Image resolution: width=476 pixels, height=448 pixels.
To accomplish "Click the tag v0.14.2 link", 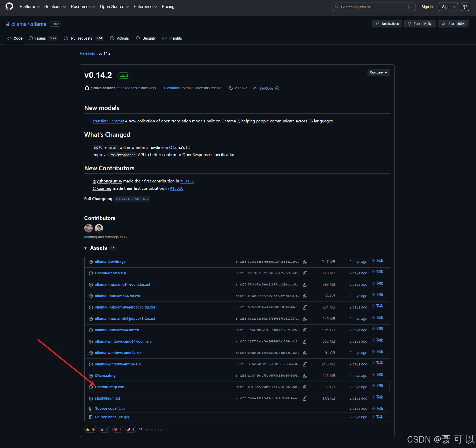I will [238, 88].
